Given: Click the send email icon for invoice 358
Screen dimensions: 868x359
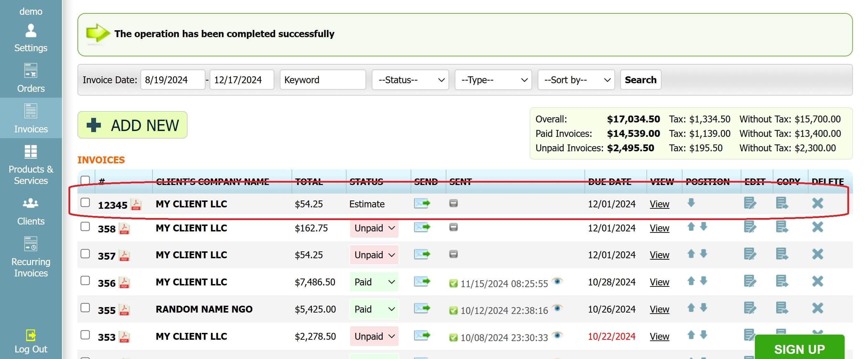Looking at the screenshot, I should tap(423, 228).
